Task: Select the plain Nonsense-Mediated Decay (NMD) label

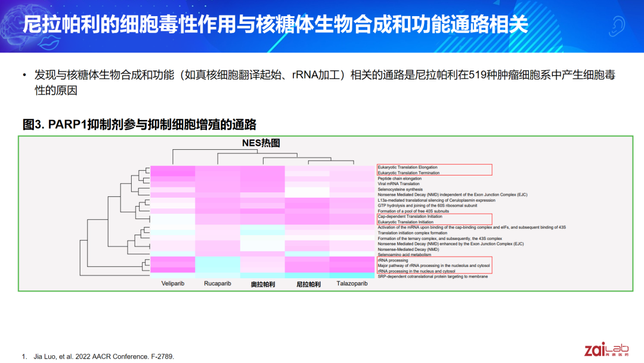Action: pos(408,249)
